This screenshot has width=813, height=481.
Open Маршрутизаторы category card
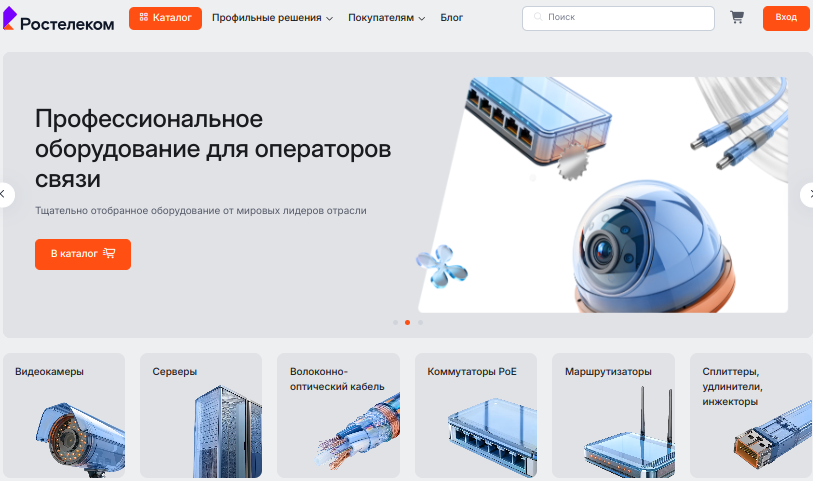(x=613, y=415)
